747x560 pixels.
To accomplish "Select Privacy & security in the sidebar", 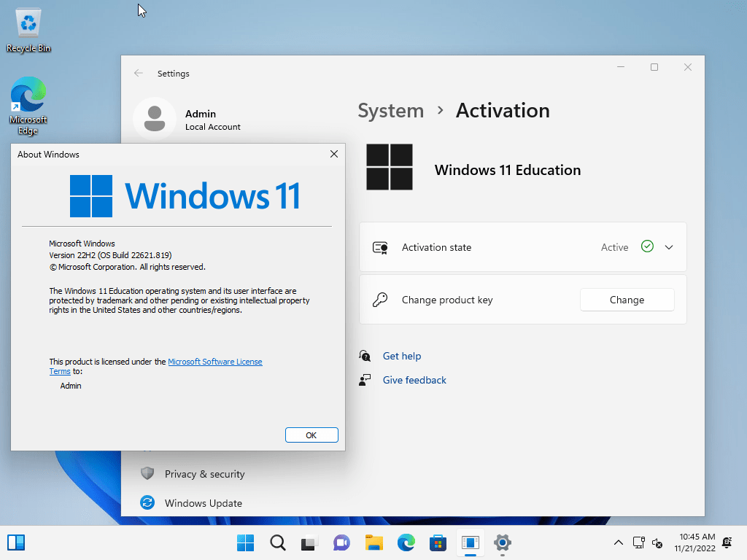I will click(204, 474).
